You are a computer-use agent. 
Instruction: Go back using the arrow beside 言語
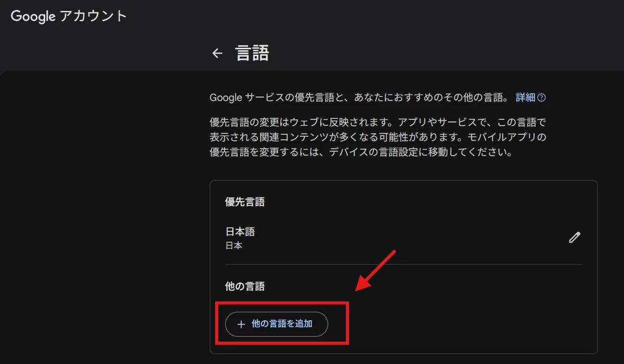(x=217, y=53)
